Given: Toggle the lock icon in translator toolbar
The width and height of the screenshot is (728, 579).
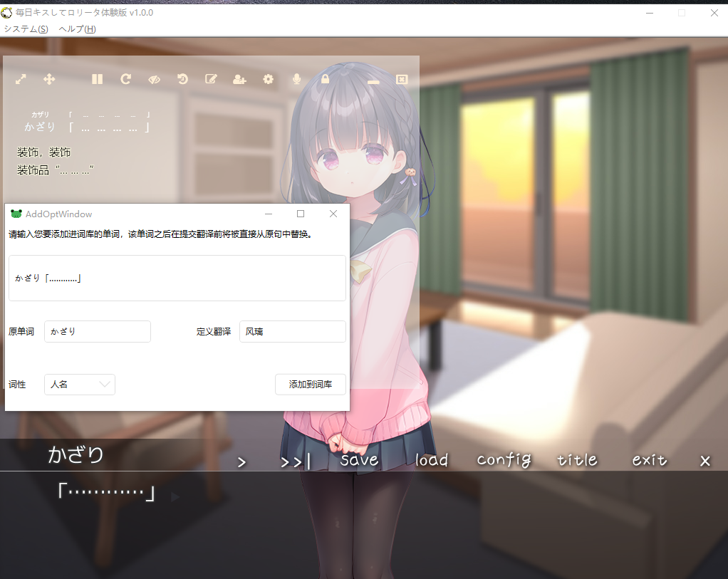Looking at the screenshot, I should click(x=325, y=79).
